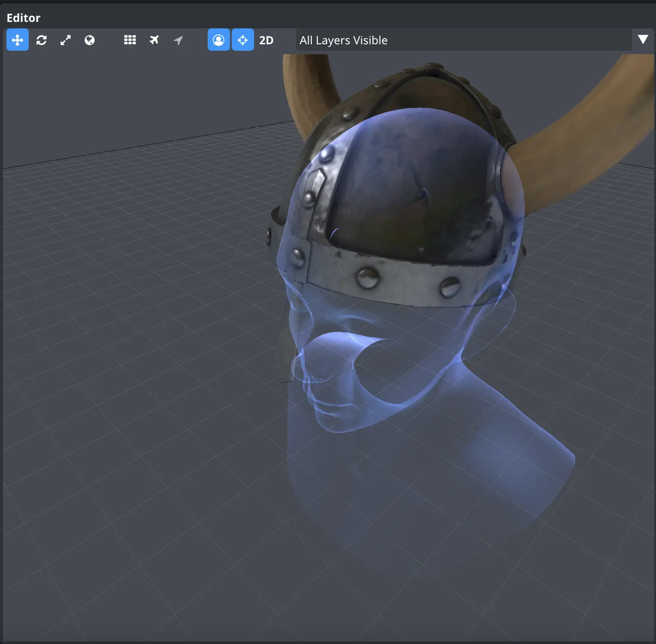
Task: Click the navigation arrow icon
Action: 178,40
